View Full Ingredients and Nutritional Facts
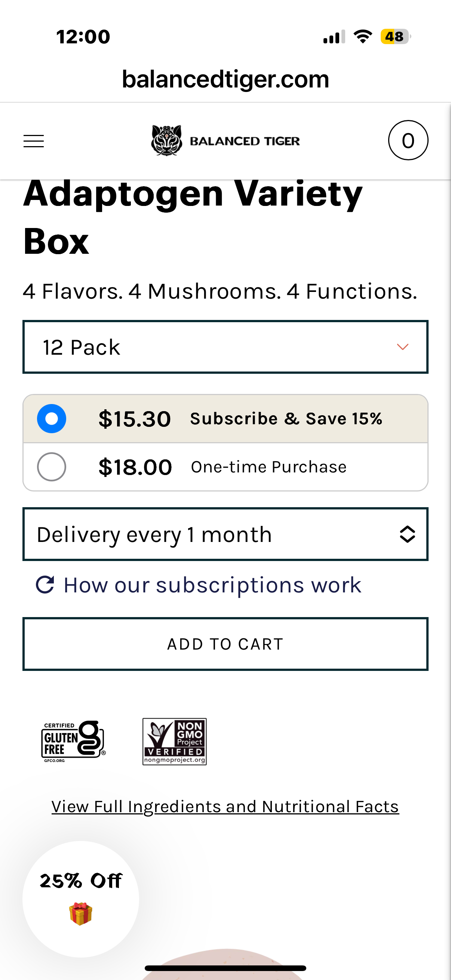 (x=225, y=807)
